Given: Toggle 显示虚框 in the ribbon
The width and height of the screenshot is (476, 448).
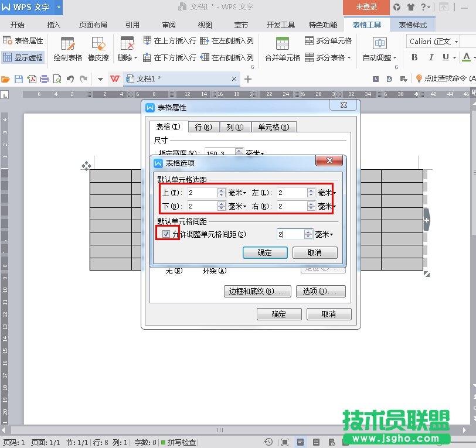Looking at the screenshot, I should coord(23,57).
